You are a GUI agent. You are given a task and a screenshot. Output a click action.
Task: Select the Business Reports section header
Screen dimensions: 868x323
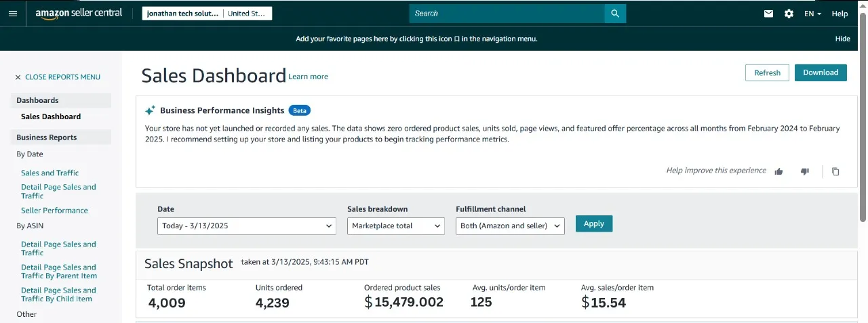point(61,137)
